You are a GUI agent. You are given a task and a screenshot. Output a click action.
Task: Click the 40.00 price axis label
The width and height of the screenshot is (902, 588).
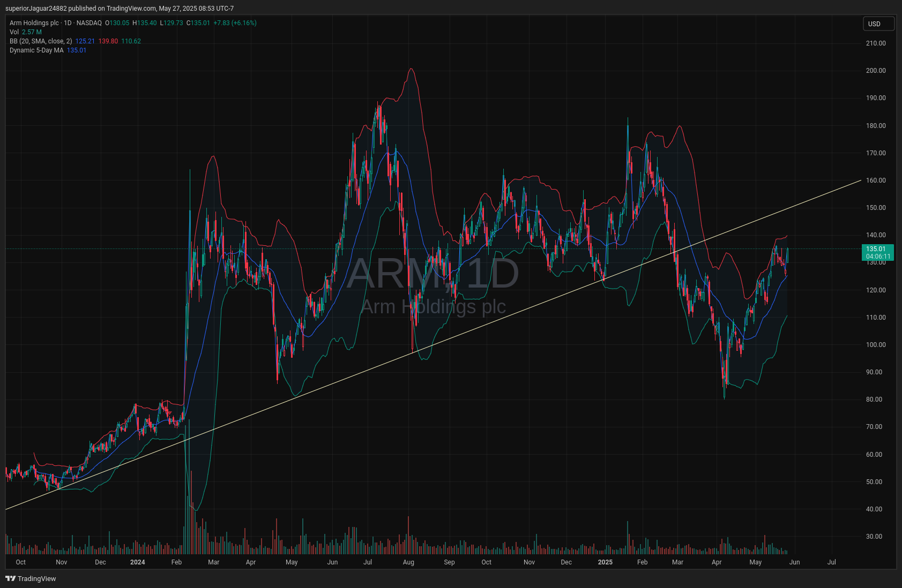click(x=874, y=509)
